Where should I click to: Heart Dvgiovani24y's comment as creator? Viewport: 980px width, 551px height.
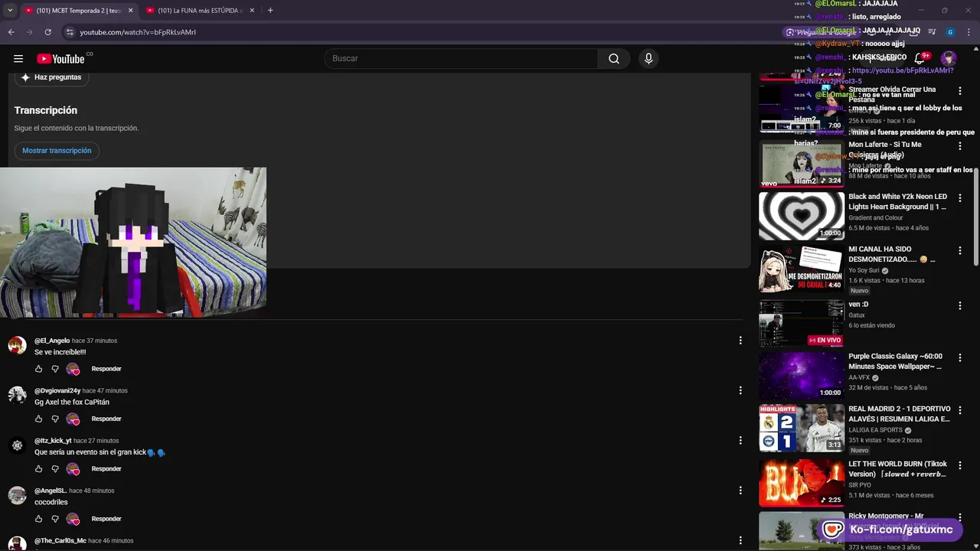pyautogui.click(x=73, y=419)
